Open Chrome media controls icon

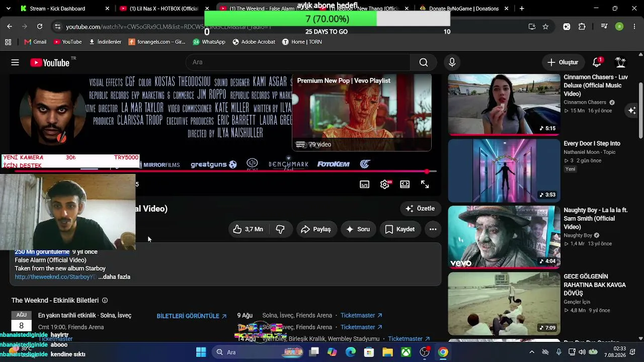604,27
